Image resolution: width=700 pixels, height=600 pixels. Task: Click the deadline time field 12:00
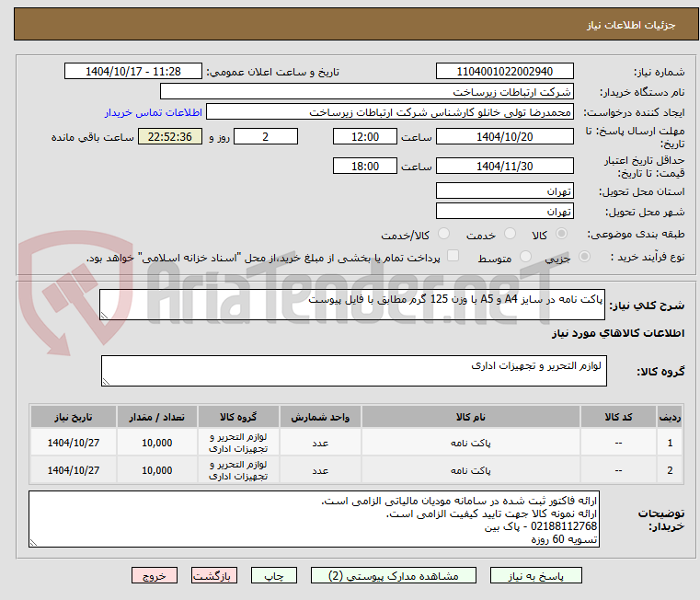365,136
